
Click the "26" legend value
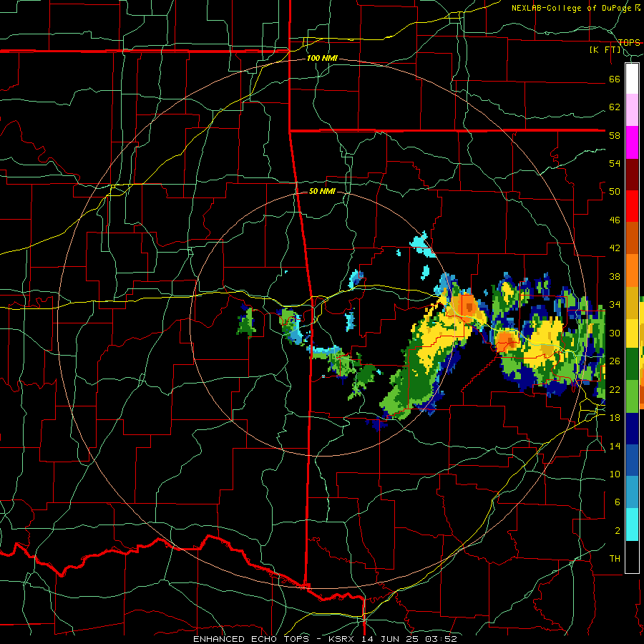pos(615,361)
